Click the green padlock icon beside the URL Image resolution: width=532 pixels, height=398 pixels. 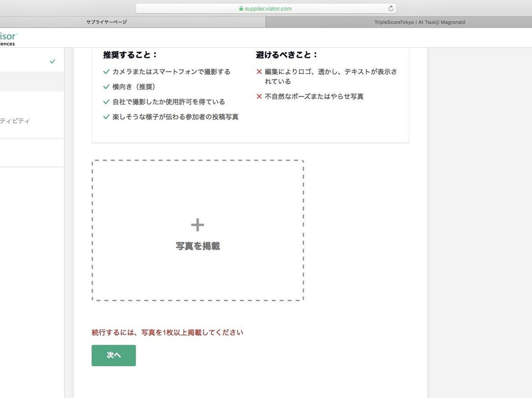pos(241,8)
